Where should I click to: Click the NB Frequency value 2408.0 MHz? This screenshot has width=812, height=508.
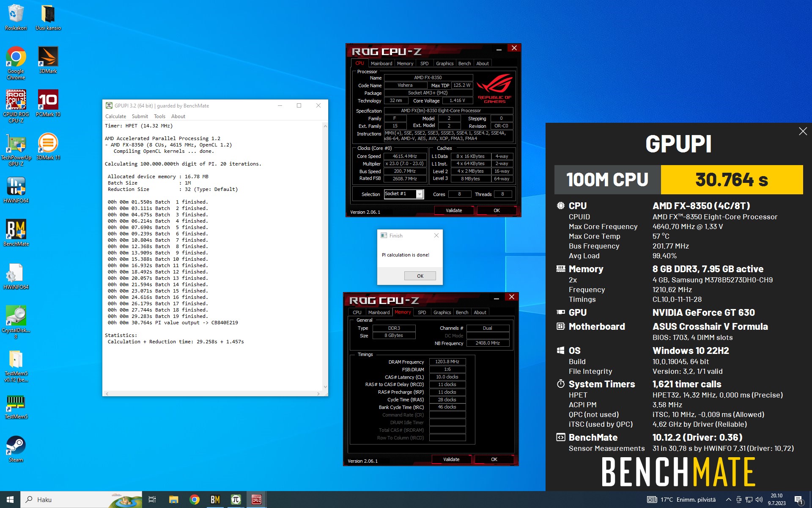488,343
